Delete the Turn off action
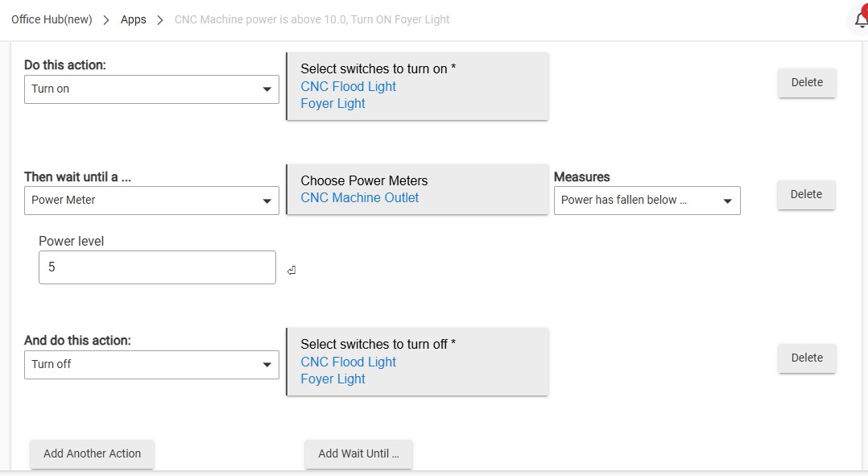Screen dimensions: 868x476 click(807, 358)
